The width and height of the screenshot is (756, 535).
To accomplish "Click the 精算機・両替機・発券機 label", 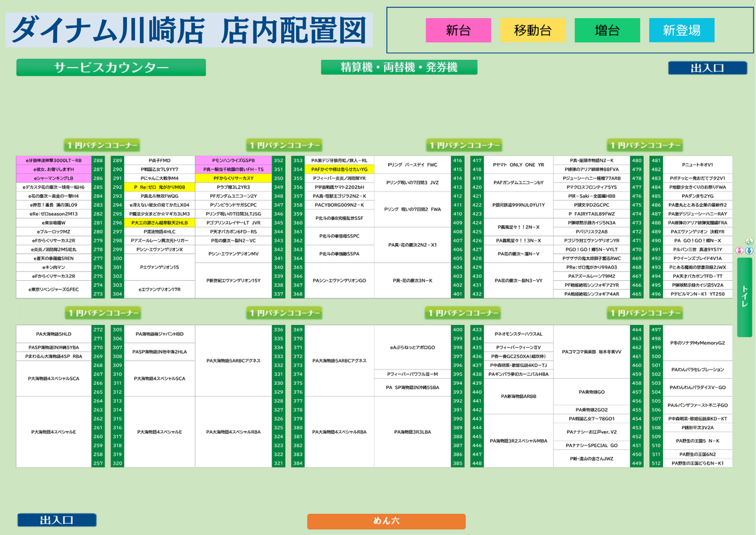I will click(x=399, y=67).
